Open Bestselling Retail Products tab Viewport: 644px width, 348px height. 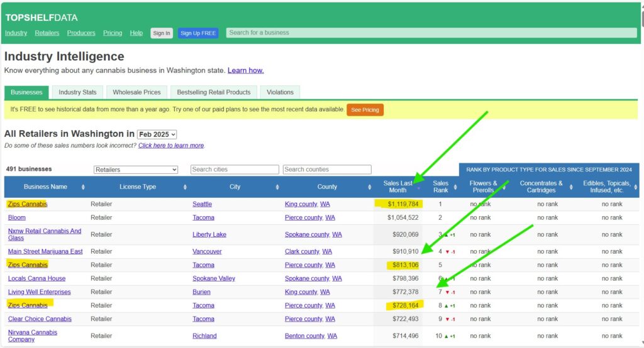point(214,92)
